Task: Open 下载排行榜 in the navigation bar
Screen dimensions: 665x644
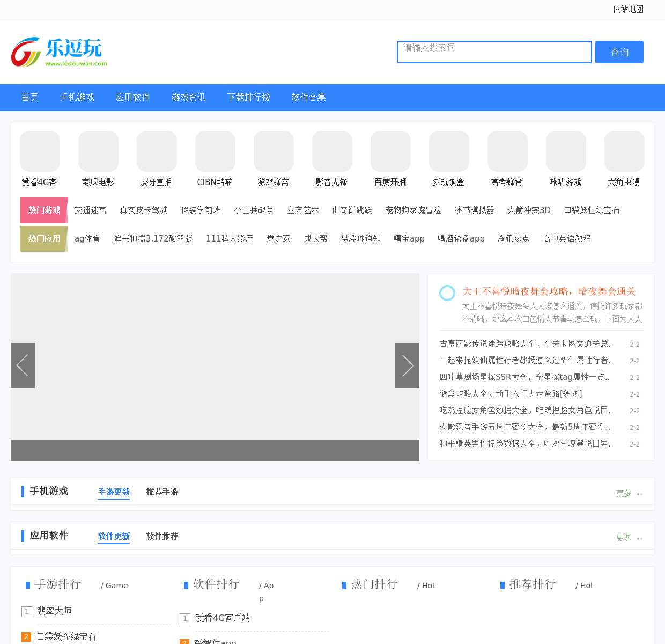Action: click(248, 98)
